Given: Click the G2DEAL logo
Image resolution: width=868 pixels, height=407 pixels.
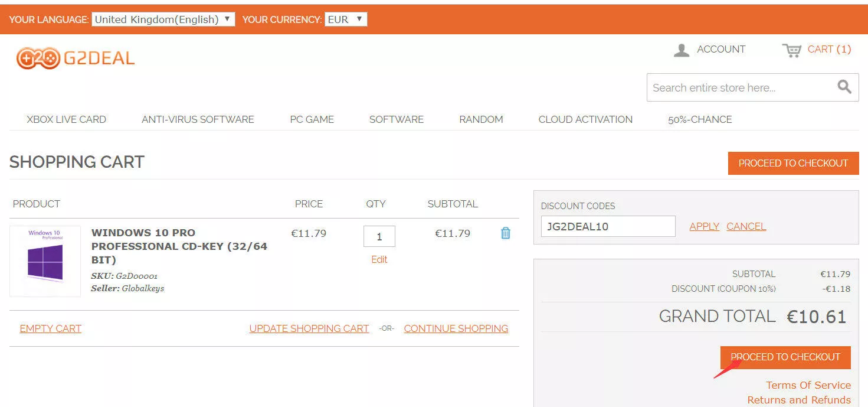Looking at the screenshot, I should pyautogui.click(x=76, y=58).
